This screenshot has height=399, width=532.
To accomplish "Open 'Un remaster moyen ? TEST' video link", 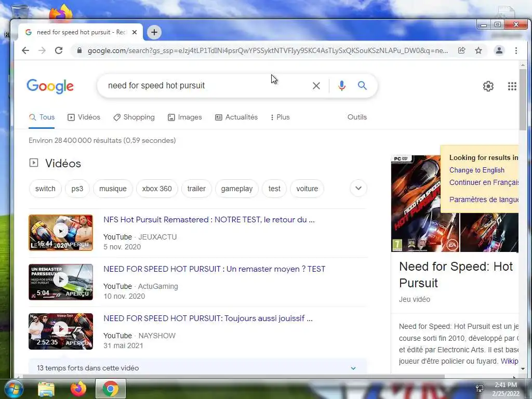I will 215,269.
